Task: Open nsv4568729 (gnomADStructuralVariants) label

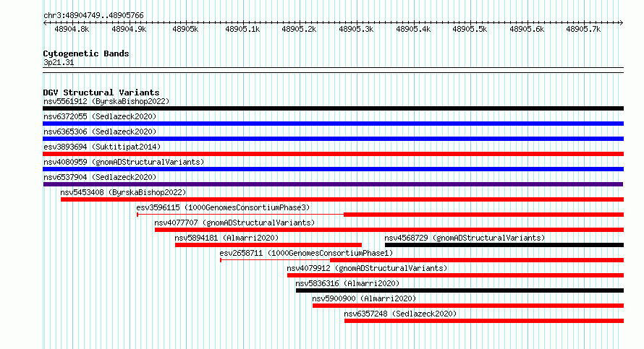Action: (465, 238)
